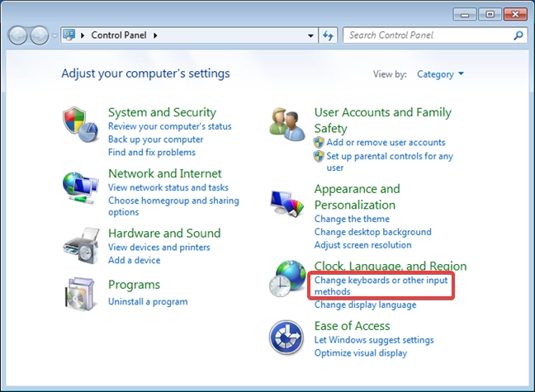
Task: Focus the Search Control Panel field
Action: pos(435,35)
